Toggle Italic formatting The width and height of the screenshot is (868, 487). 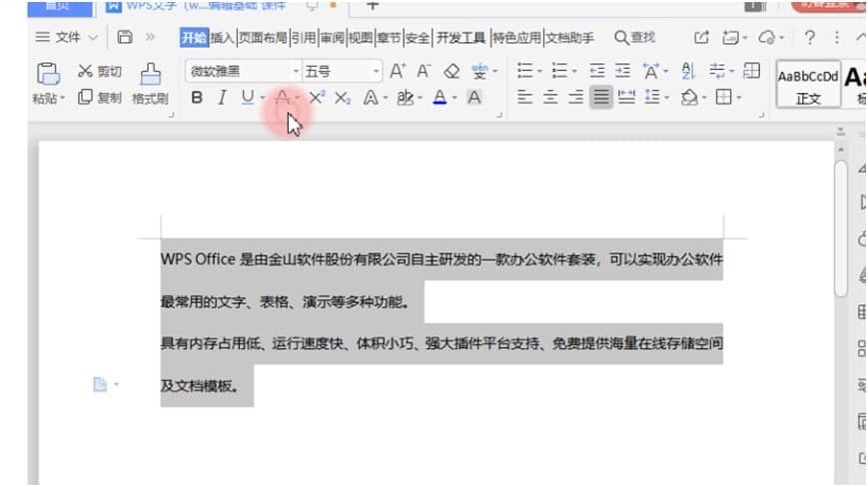222,98
